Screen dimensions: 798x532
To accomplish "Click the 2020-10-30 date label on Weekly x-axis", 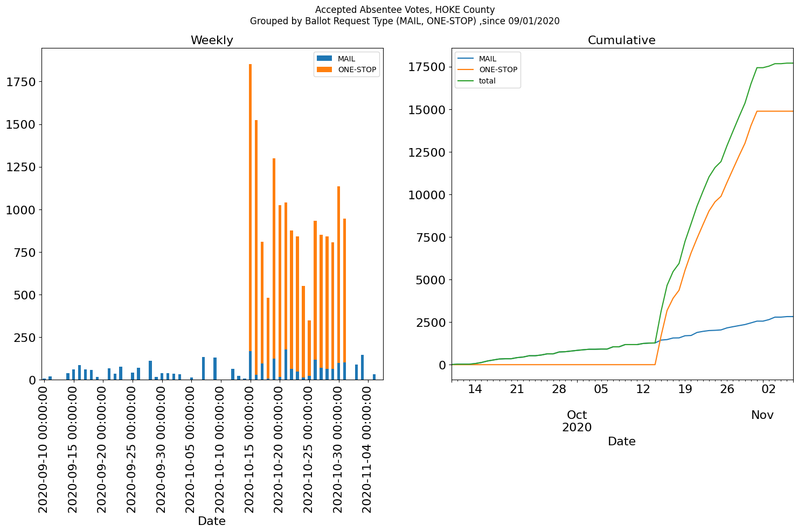I will click(x=338, y=449).
